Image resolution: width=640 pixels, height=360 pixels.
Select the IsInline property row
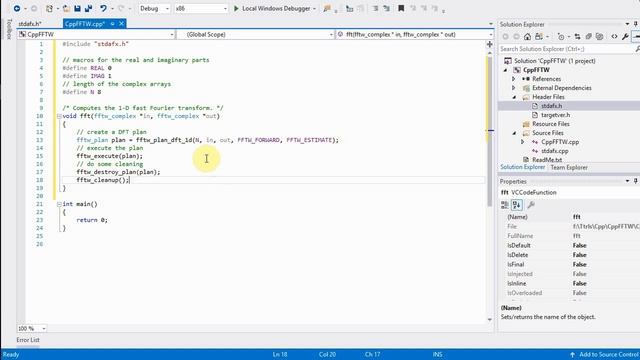click(x=570, y=283)
